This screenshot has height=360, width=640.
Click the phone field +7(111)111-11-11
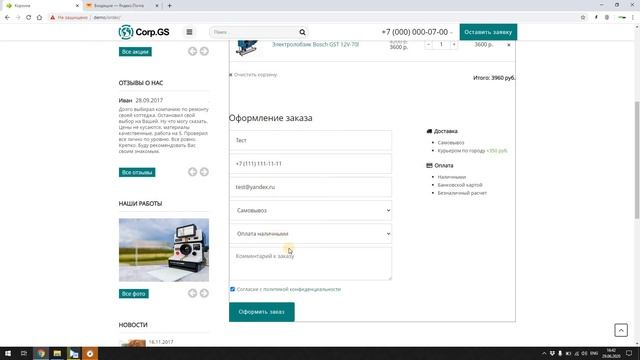311,164
